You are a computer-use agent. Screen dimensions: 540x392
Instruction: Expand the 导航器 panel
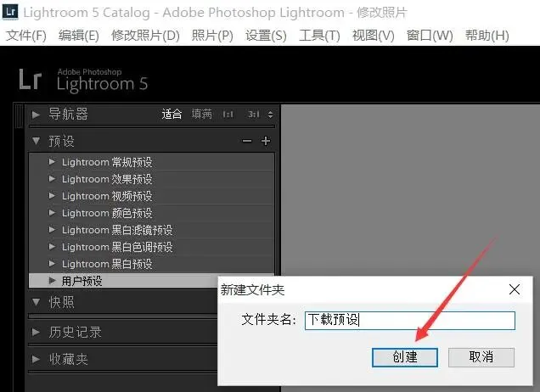pyautogui.click(x=36, y=115)
